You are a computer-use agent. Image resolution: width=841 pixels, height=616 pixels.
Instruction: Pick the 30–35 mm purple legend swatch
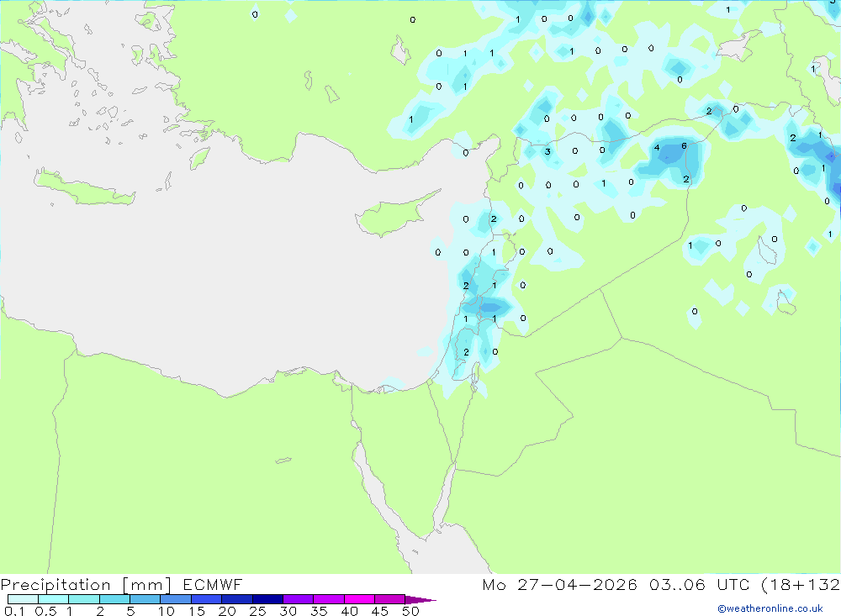point(299,599)
